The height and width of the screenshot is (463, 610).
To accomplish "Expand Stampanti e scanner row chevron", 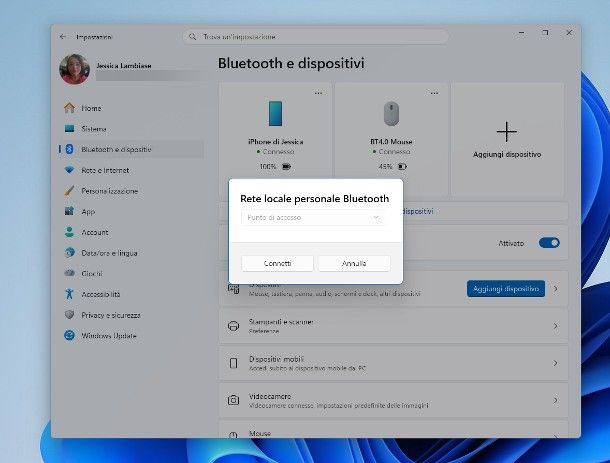I will point(556,326).
